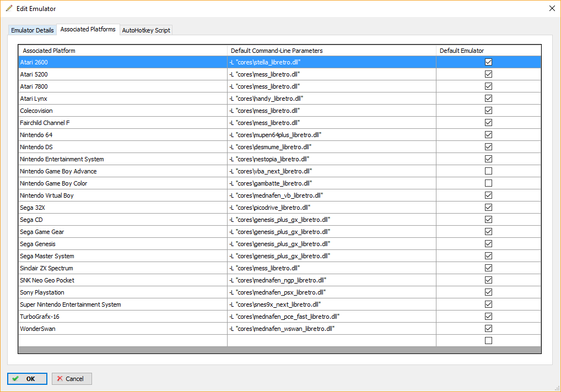
Task: Select the Atari Lynx platform cell
Action: 123,98
